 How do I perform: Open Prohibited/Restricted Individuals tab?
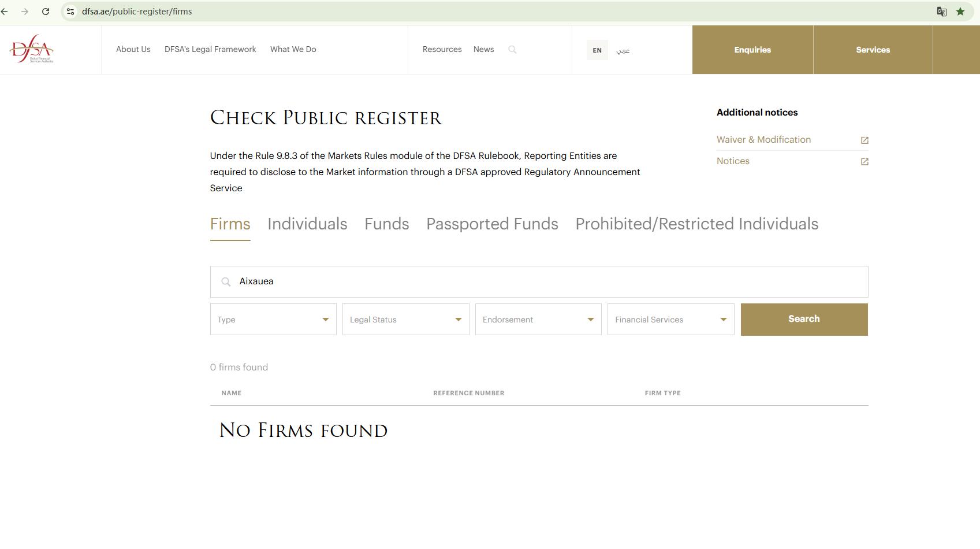(x=697, y=224)
